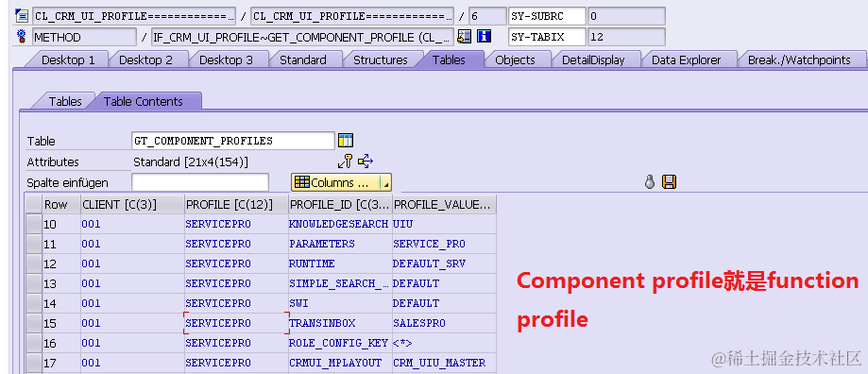Click the SERVICEPRO cell in row 15
Image resolution: width=868 pixels, height=374 pixels.
point(236,323)
